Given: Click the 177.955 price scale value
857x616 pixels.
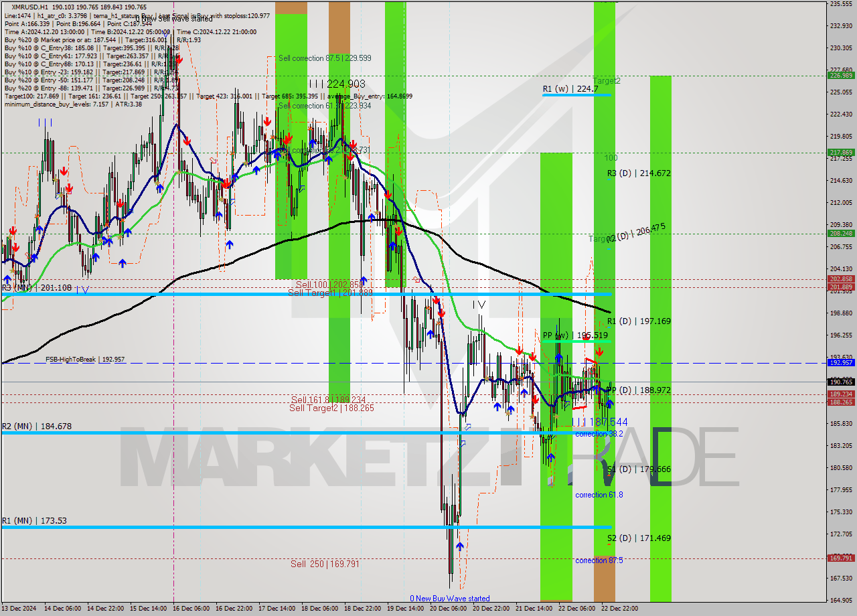Looking at the screenshot, I should point(841,489).
